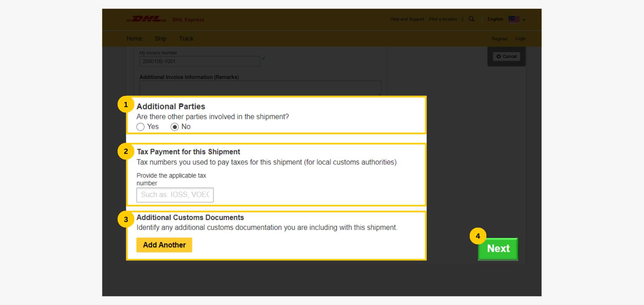Click the Additional Parties heading
The height and width of the screenshot is (305, 644).
click(171, 106)
